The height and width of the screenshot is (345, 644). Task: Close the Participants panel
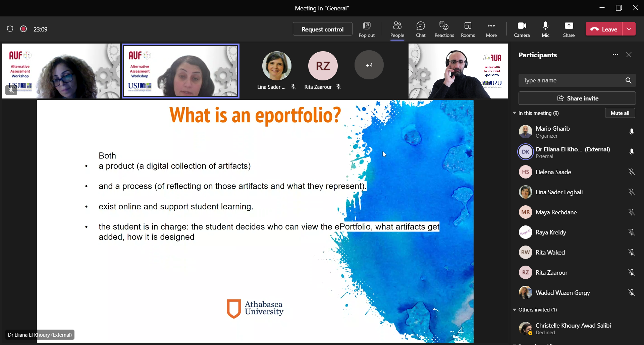point(629,55)
